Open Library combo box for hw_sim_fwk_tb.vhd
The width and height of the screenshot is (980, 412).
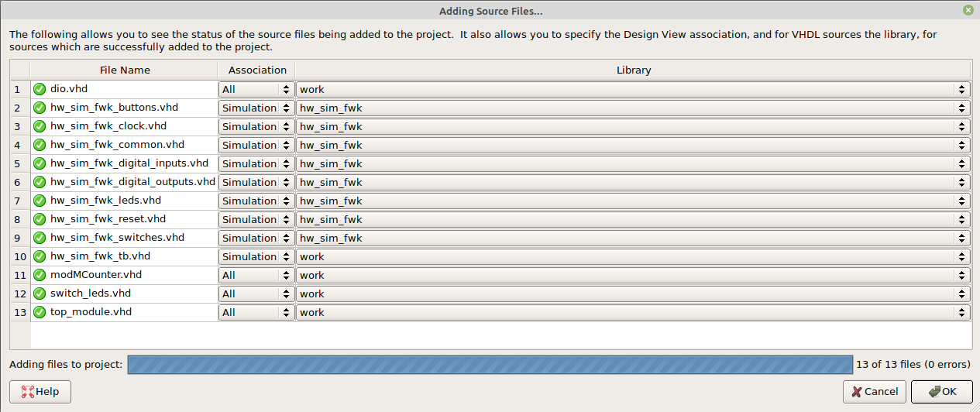click(x=633, y=256)
